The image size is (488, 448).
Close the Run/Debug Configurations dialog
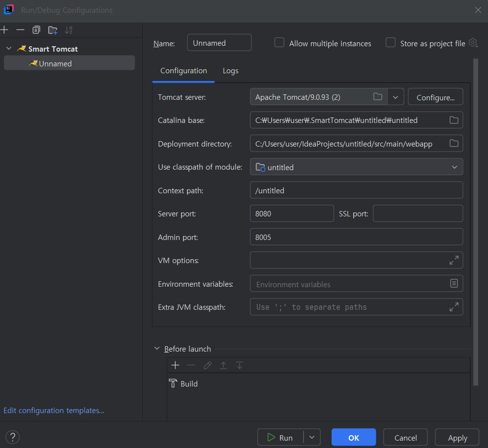point(478,10)
